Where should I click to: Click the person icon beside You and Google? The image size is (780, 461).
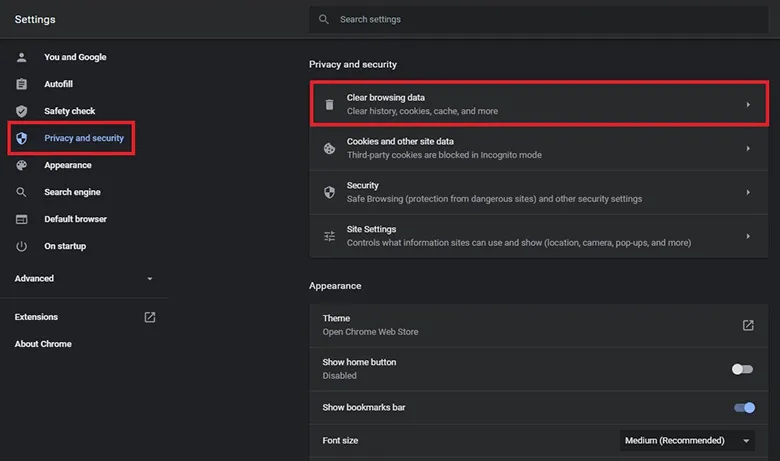click(21, 57)
